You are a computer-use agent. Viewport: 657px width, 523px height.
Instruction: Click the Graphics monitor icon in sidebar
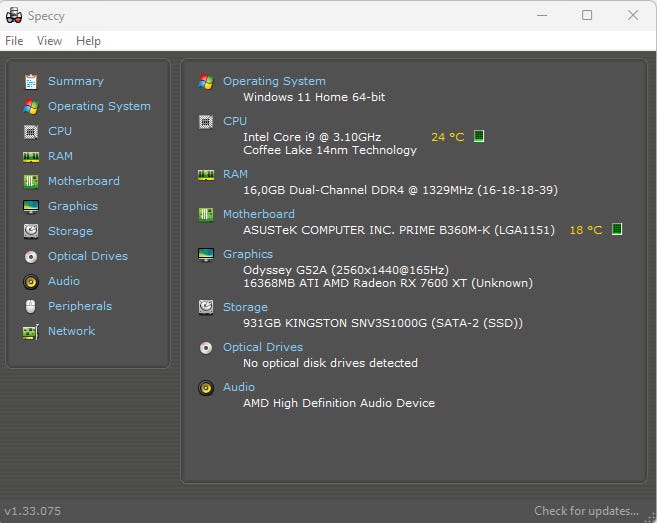click(30, 206)
